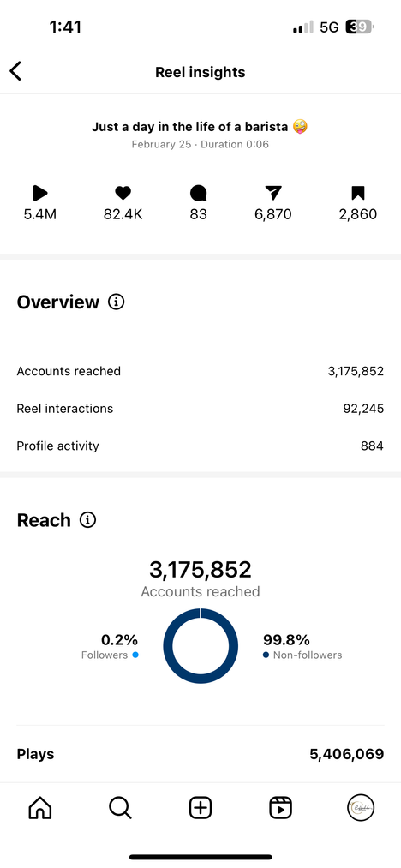Open the Search tab
401x868 pixels.
click(x=120, y=808)
